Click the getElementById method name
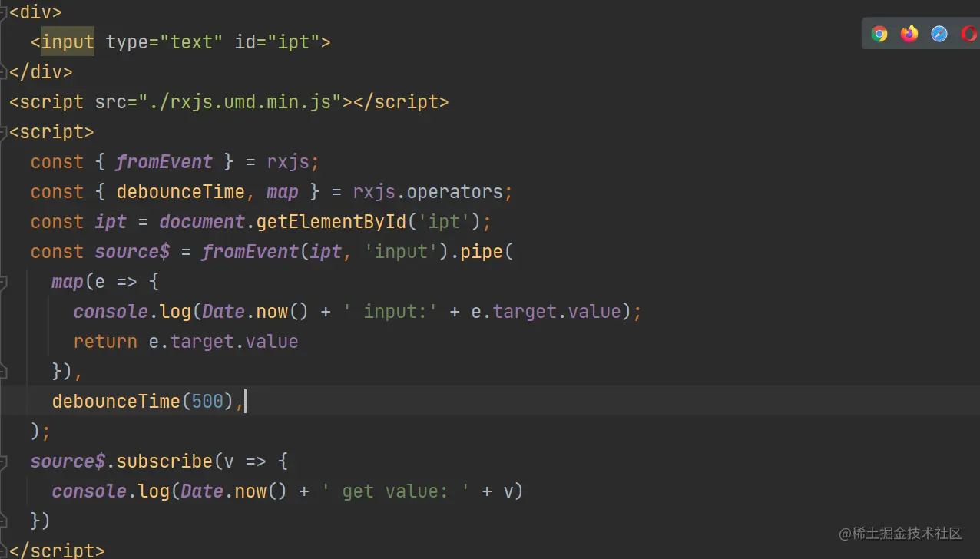The image size is (980, 559). [x=331, y=222]
